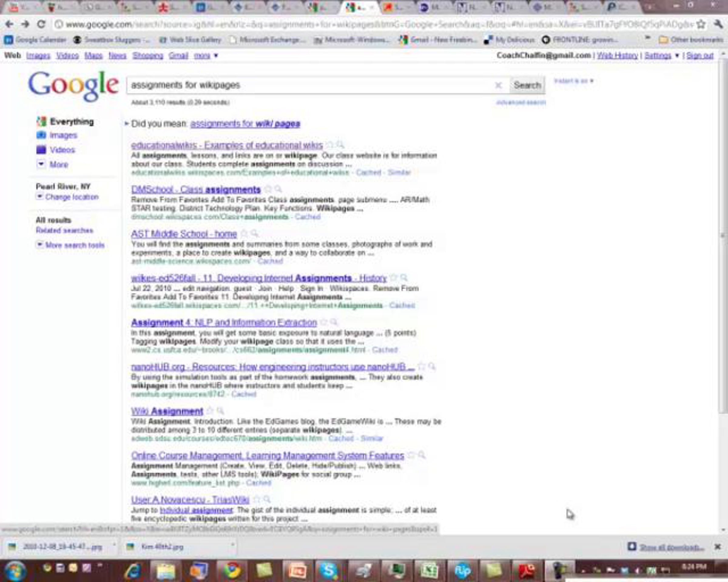
Task: Open the Settings dropdown arrow
Action: coord(677,56)
